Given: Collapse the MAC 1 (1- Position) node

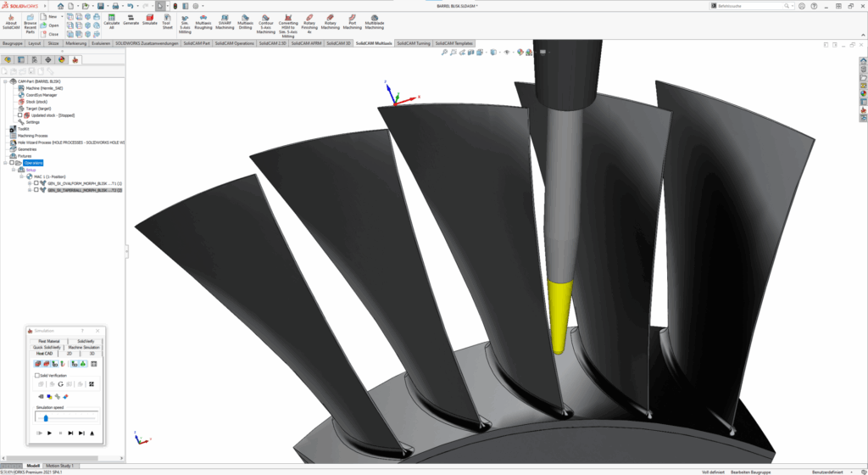Looking at the screenshot, I should 21,176.
